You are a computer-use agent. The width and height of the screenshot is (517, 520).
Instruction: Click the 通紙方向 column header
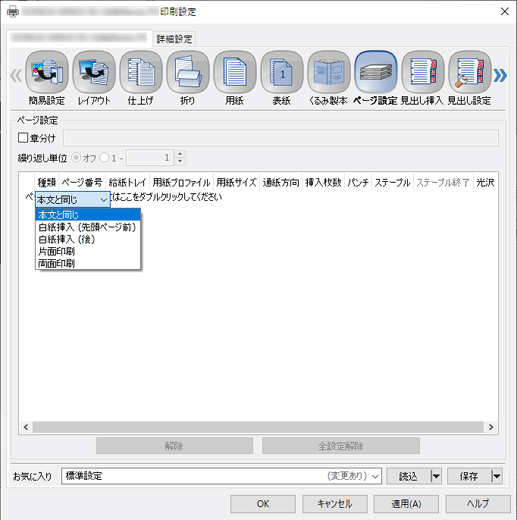[x=281, y=183]
